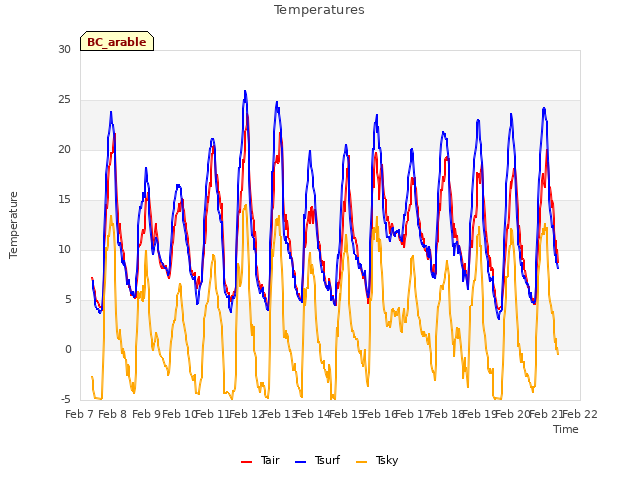The height and width of the screenshot is (480, 640).
Task: Click the Feb 14 x-axis label
Action: (313, 414)
